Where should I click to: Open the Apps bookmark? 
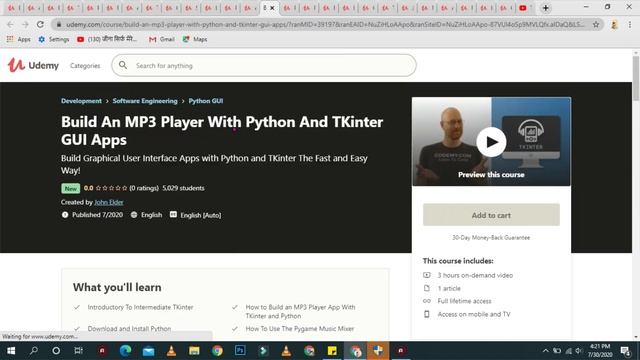(19, 39)
